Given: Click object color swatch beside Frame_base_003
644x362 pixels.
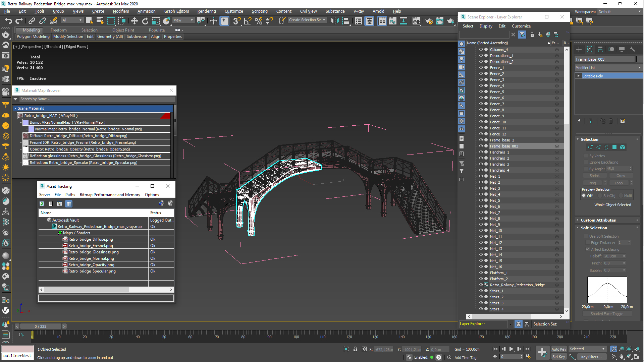Looking at the screenshot, I should tap(639, 59).
